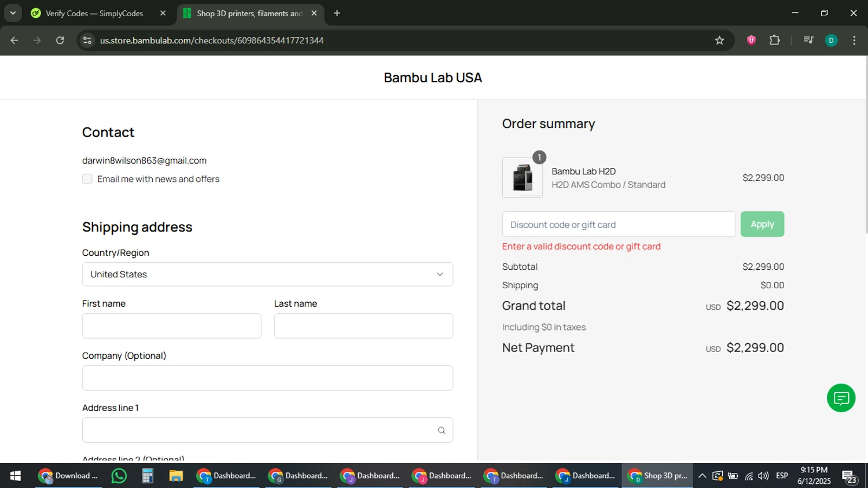Click the Discount code or gift card field
The width and height of the screenshot is (868, 488).
click(619, 224)
